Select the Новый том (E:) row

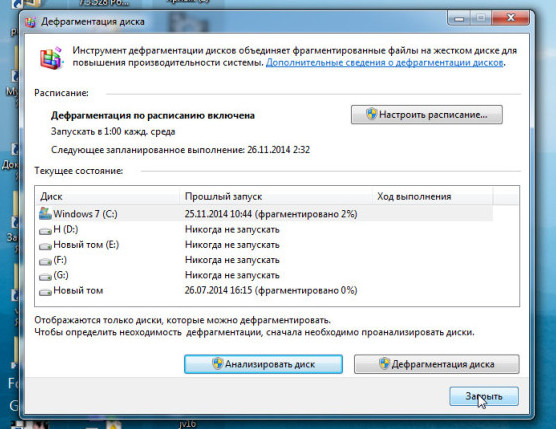coord(264,245)
